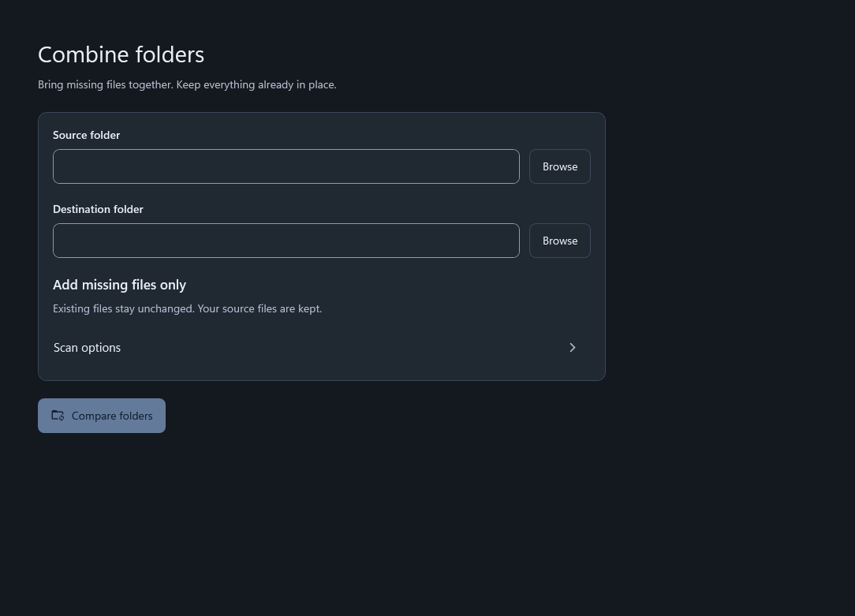Viewport: 855px width, 616px height.
Task: Click the Compare folders label
Action: [112, 416]
